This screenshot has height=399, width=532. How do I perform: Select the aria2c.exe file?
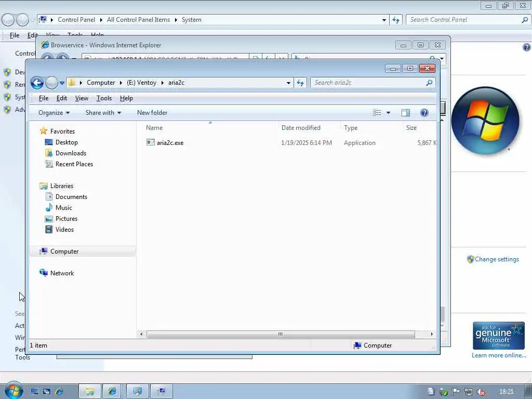[170, 143]
